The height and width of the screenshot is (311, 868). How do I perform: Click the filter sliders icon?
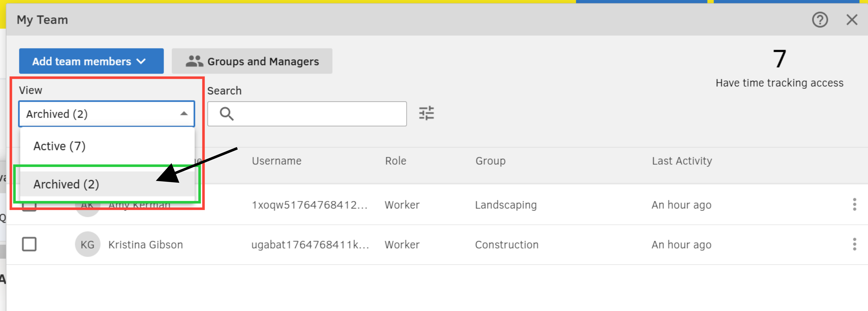click(426, 114)
